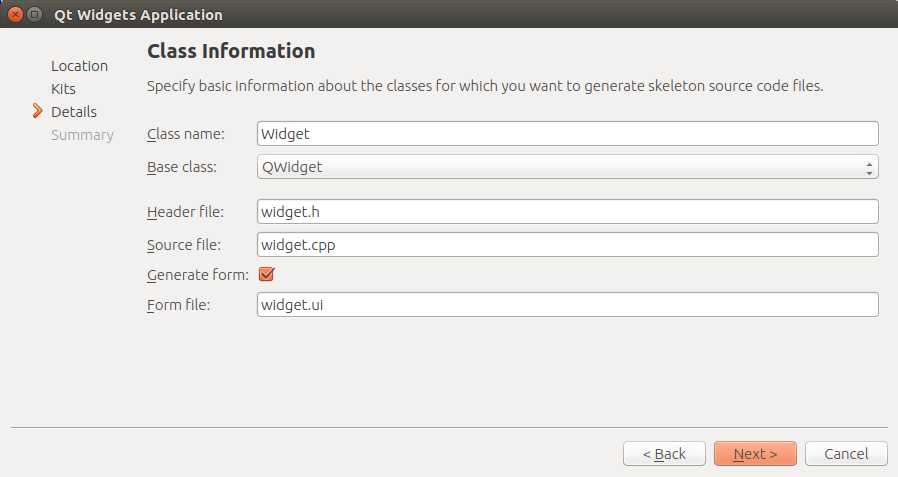
Task: Go to the previous page with Back
Action: [x=664, y=454]
